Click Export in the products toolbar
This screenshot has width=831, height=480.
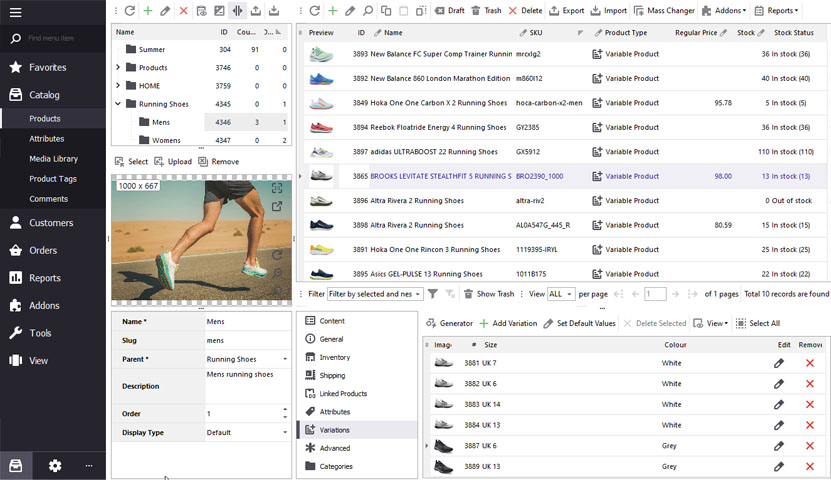coord(566,10)
